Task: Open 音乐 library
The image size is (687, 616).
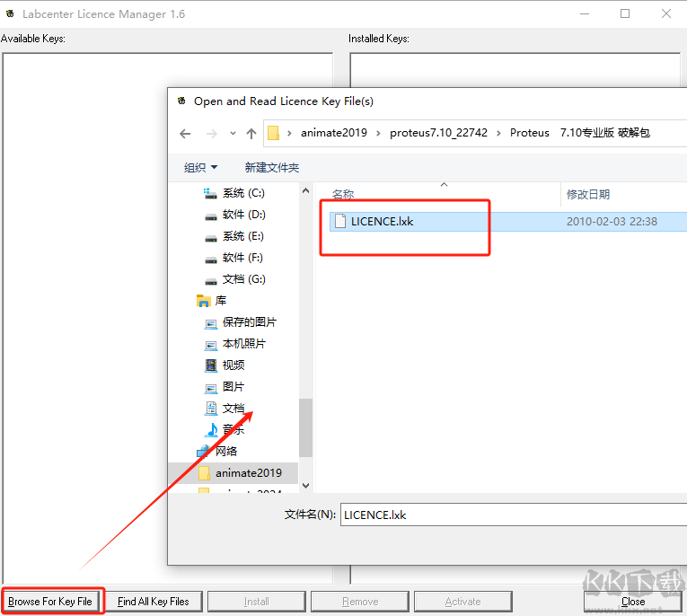Action: coord(225,430)
